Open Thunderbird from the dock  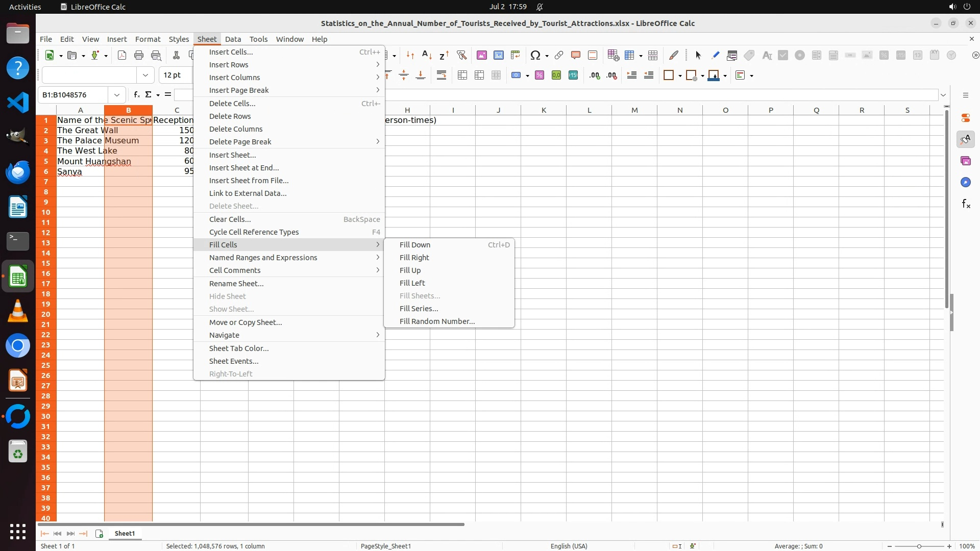[x=18, y=172]
